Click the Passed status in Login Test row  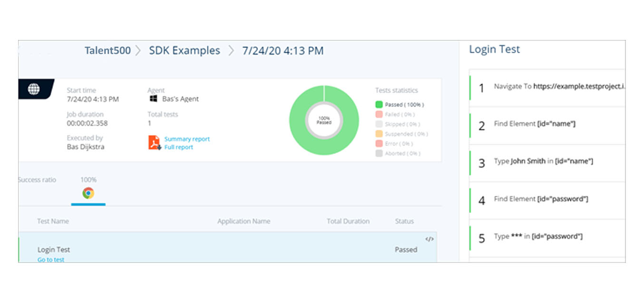coord(406,250)
